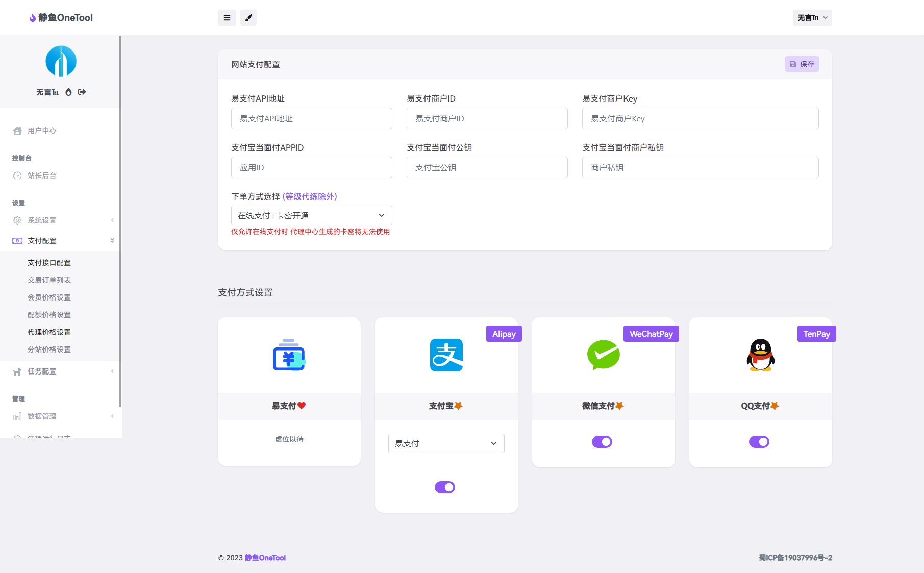Click the flame icon beside the username
The width and height of the screenshot is (924, 573).
(x=68, y=92)
